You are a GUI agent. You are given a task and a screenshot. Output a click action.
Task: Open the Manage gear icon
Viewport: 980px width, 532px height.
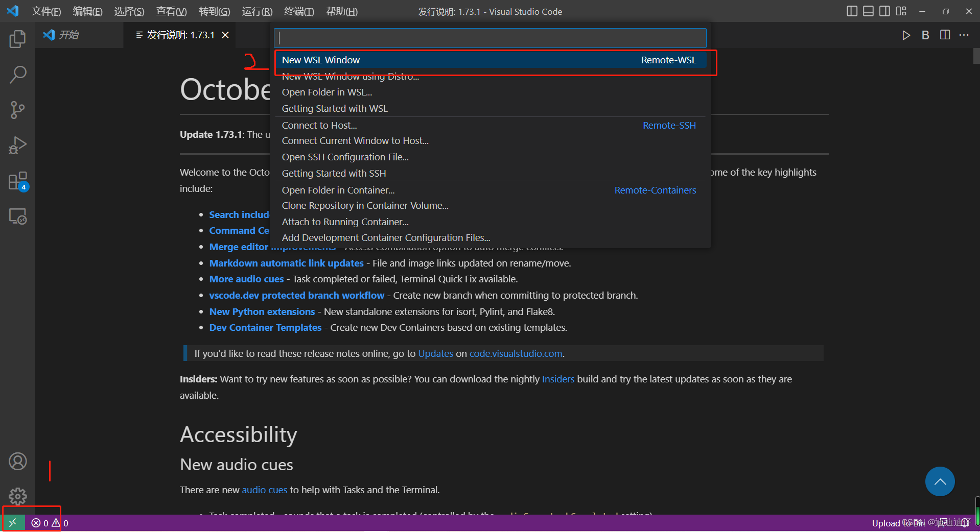click(x=17, y=496)
